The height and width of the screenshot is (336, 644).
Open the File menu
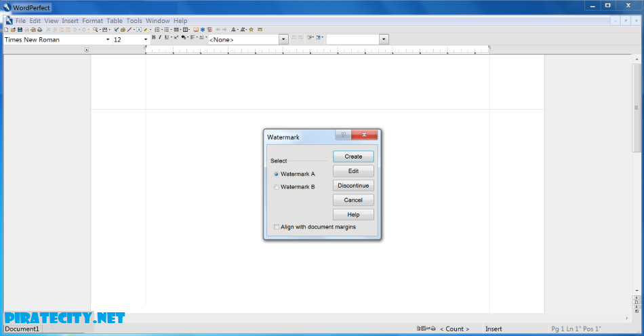coord(20,20)
